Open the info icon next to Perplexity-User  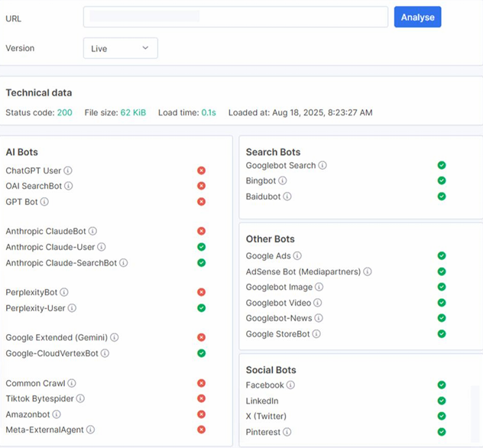pos(72,308)
